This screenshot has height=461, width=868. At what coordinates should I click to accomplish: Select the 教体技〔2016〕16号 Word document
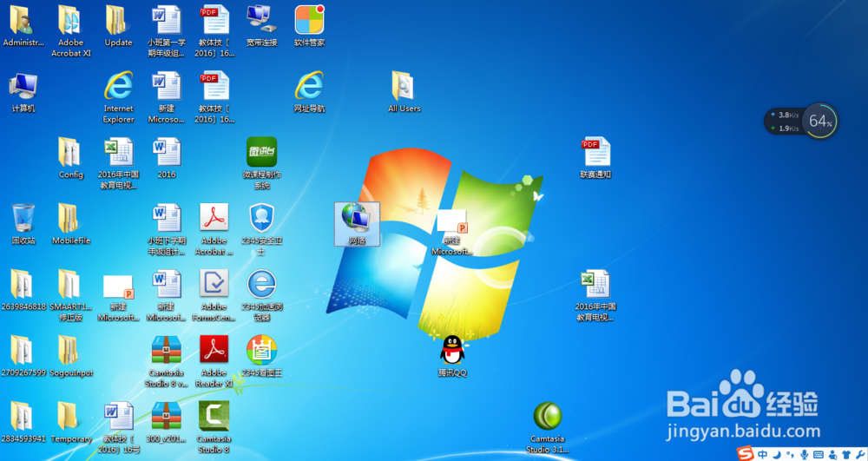coord(118,426)
